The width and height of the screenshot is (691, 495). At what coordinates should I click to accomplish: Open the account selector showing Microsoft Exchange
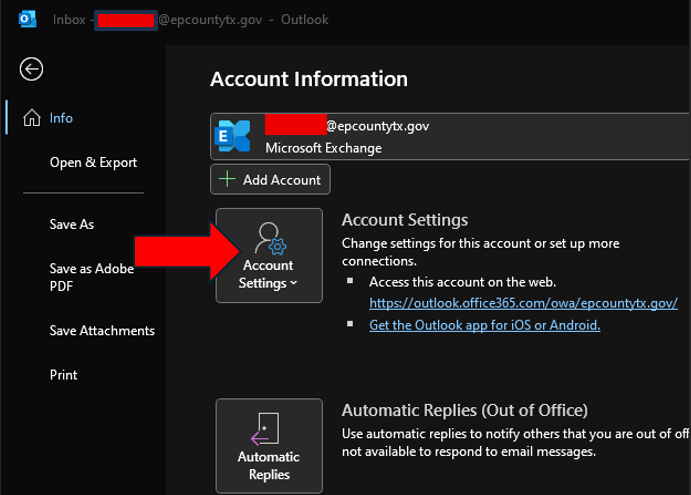[x=450, y=137]
